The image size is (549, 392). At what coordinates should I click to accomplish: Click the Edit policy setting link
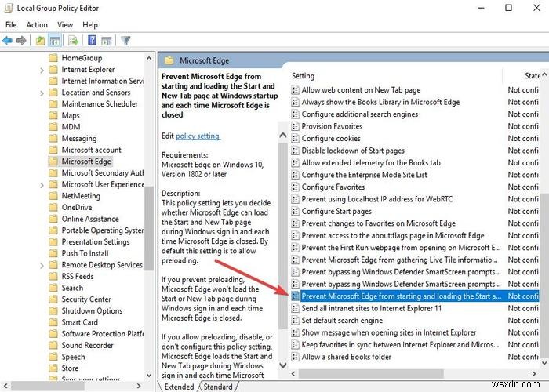click(198, 136)
